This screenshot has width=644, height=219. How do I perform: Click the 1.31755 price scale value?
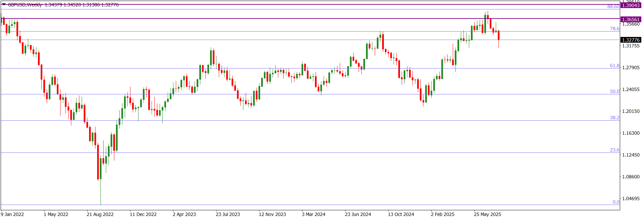tap(631, 46)
